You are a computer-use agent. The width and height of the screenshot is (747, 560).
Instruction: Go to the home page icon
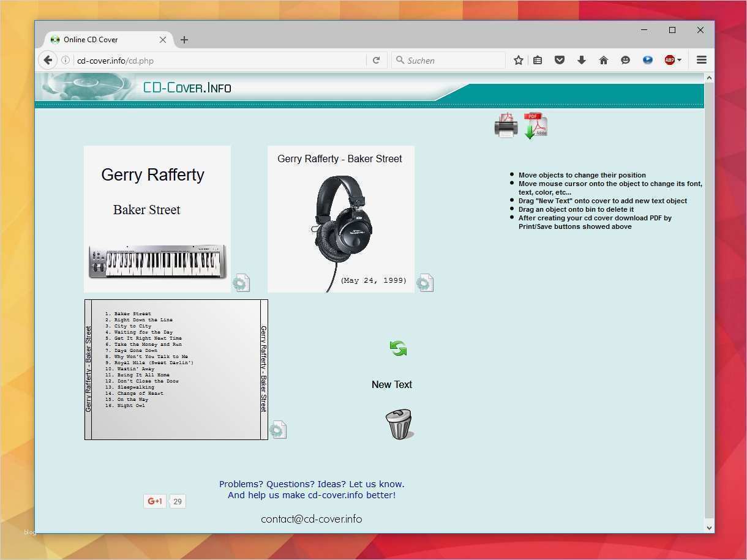click(604, 60)
